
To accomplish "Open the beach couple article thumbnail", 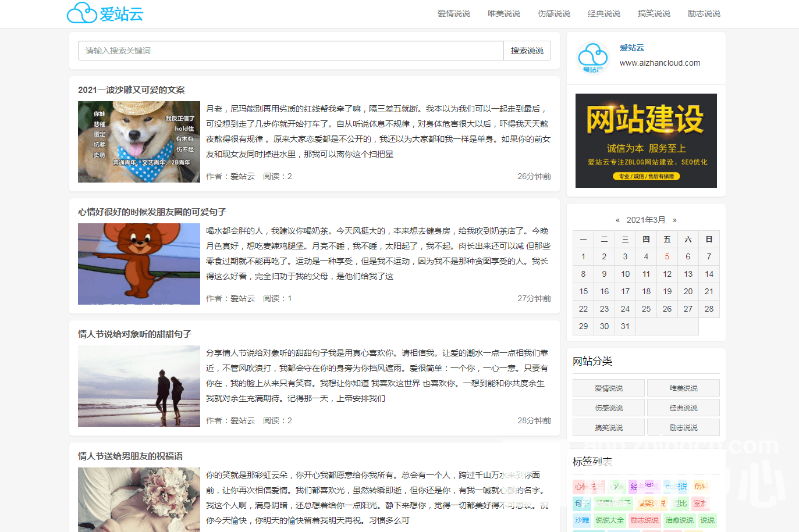I will [x=139, y=386].
